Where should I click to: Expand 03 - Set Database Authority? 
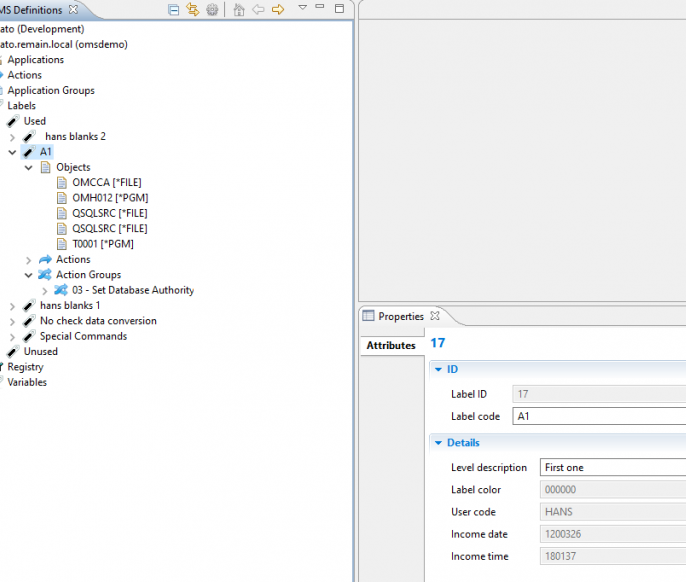[45, 291]
